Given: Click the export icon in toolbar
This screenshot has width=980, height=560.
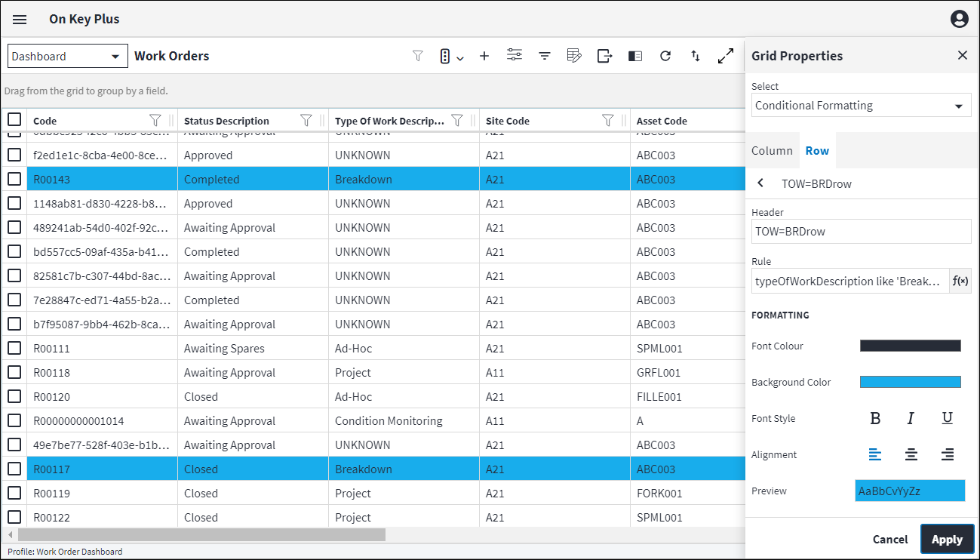Looking at the screenshot, I should [604, 56].
